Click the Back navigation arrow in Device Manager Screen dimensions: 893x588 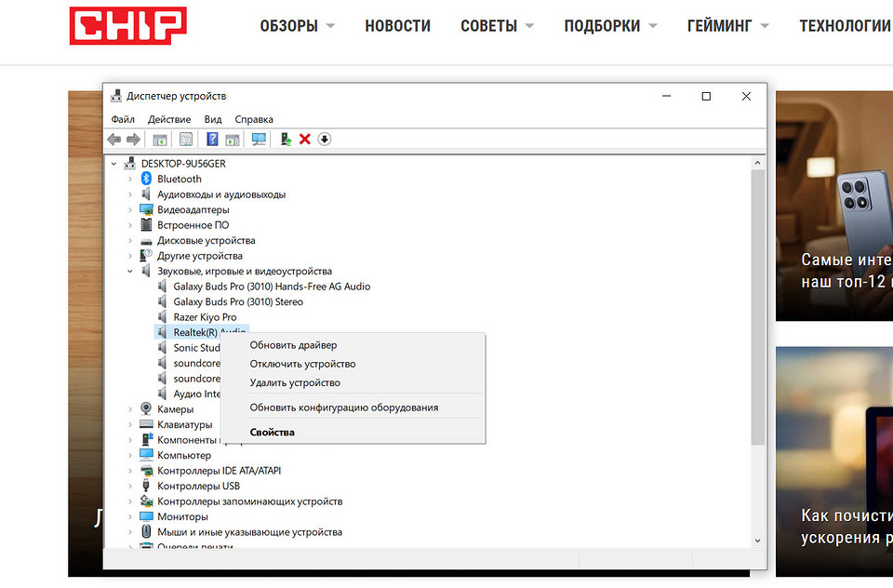(x=113, y=139)
